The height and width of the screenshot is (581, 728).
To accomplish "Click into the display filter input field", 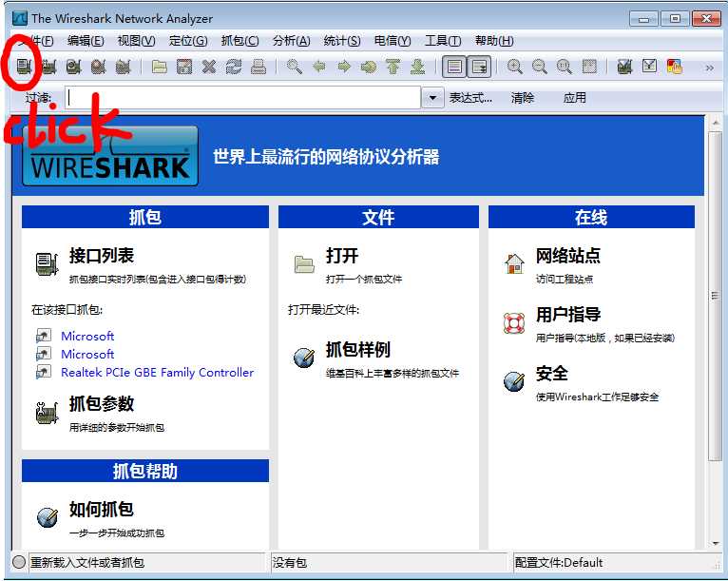I will pos(242,98).
